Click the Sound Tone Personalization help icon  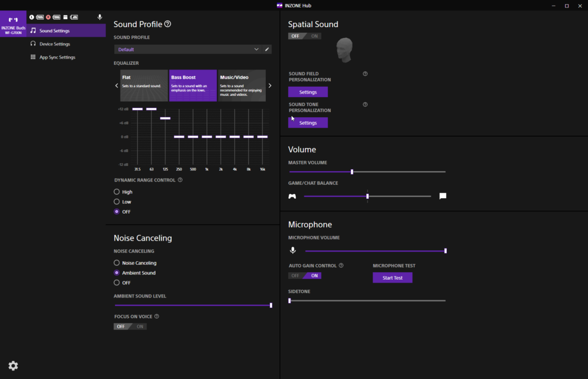click(x=365, y=105)
